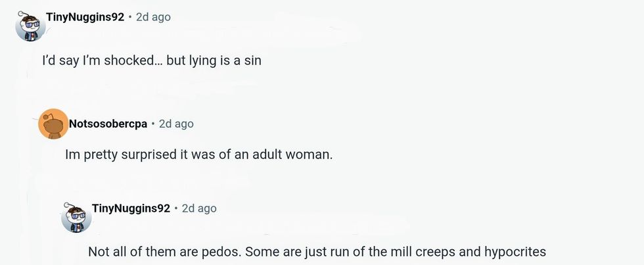
Task: Open the top comment's "2d ago" timestamp
Action: point(152,17)
